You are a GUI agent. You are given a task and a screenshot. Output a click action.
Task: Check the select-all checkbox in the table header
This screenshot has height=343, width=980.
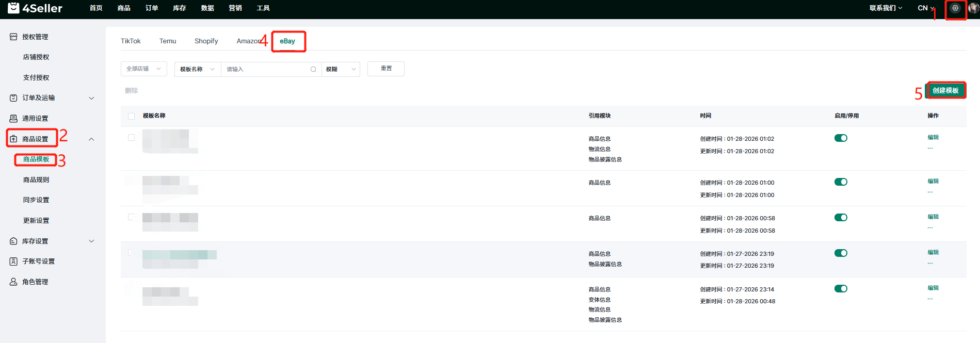coord(131,116)
